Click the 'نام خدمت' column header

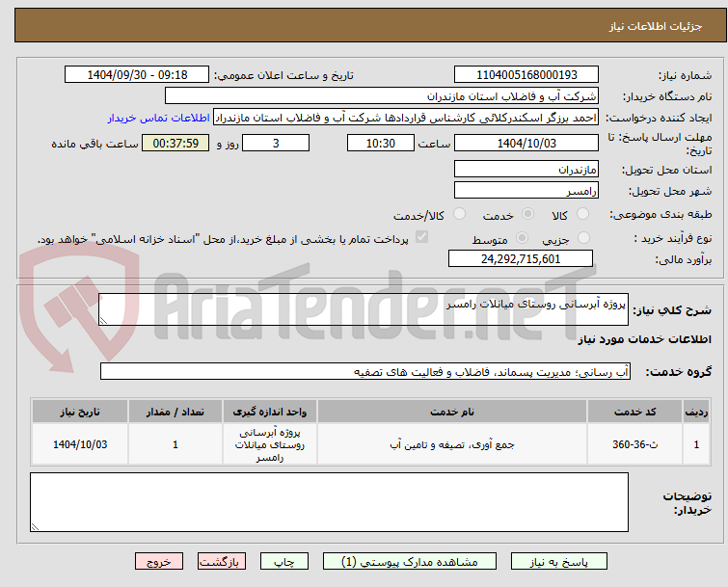452,412
